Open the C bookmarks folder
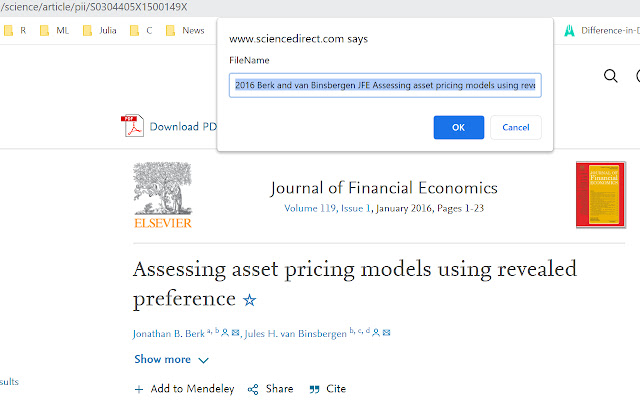 [141, 31]
